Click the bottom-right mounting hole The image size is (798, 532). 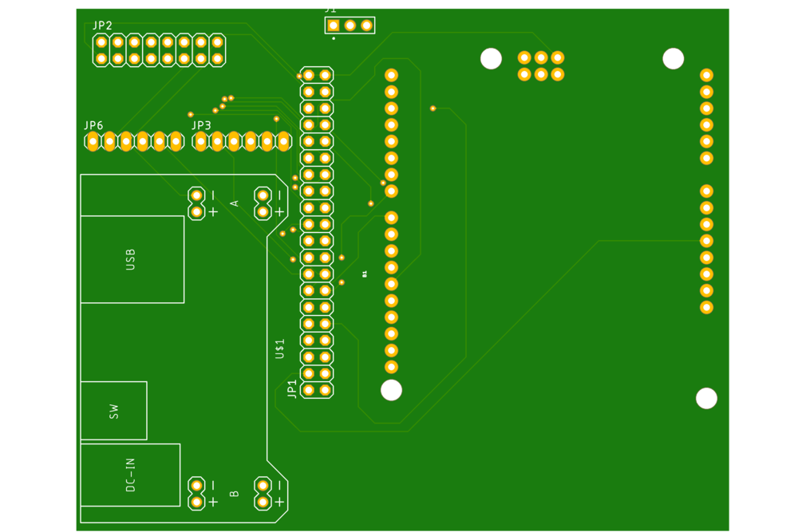706,398
